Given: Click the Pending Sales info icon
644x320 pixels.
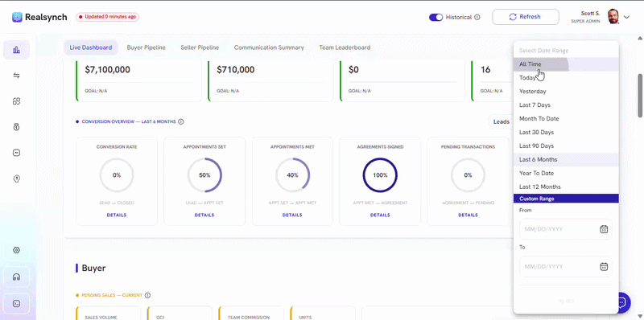Looking at the screenshot, I should click(148, 295).
